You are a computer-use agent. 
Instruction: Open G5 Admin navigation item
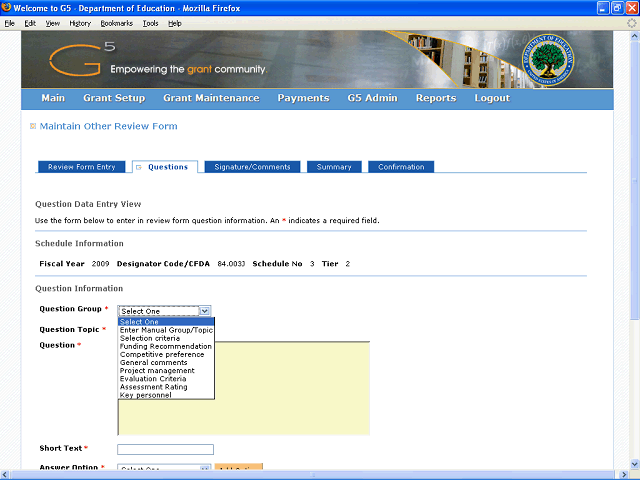tap(373, 98)
